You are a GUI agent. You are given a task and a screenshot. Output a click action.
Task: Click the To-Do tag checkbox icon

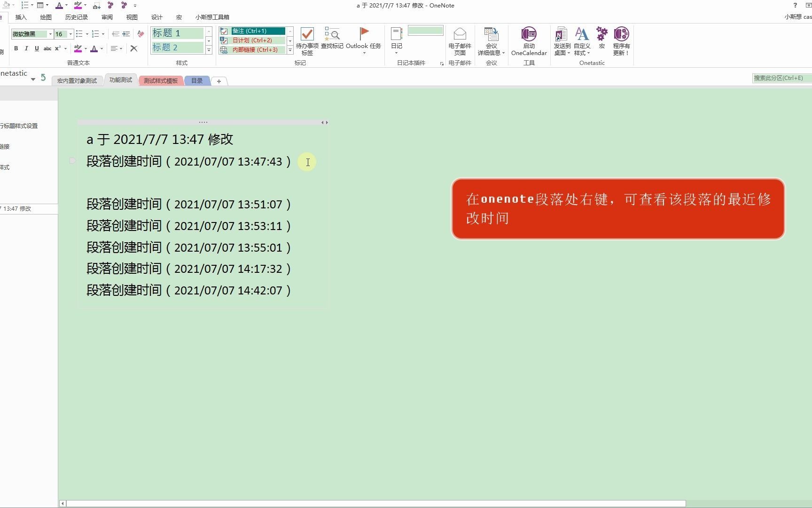tap(307, 34)
